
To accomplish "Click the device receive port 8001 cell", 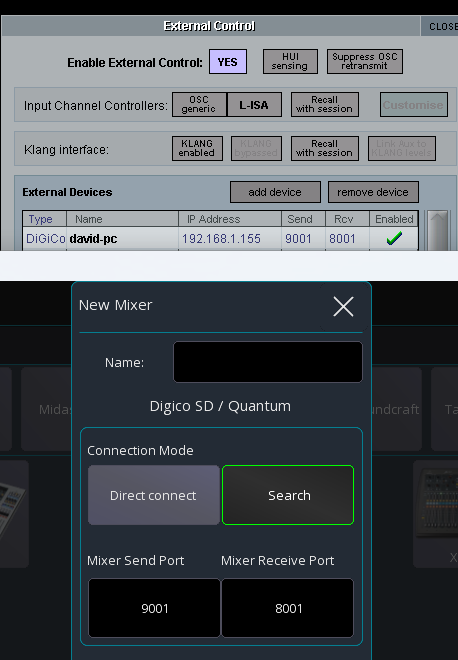I will (347, 239).
